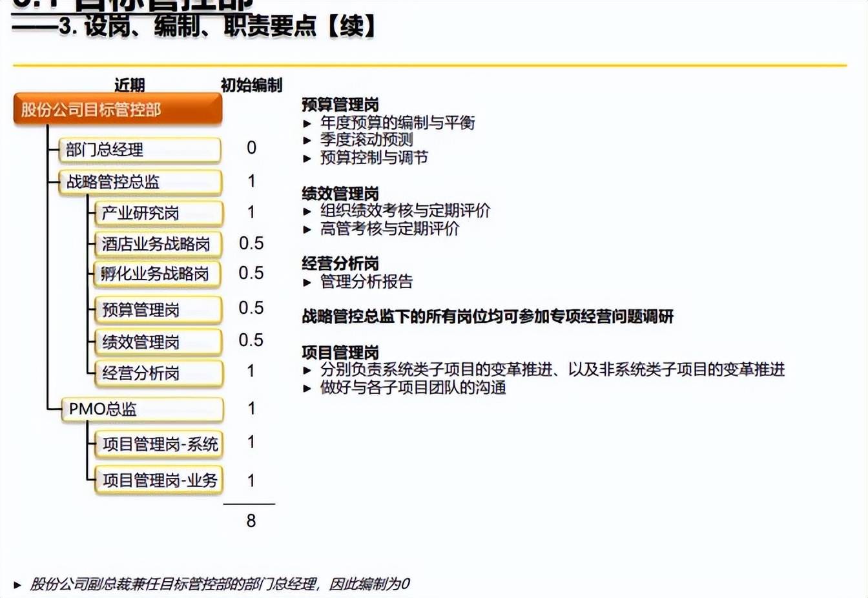Viewport: 868px width, 598px height.
Task: Click headcount 1 beside 项目管理岗-业务
Action: click(251, 480)
